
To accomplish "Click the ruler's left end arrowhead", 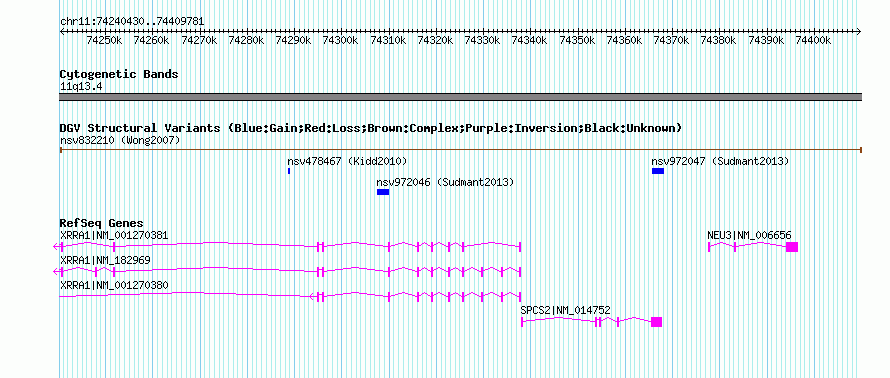I will (x=62, y=31).
